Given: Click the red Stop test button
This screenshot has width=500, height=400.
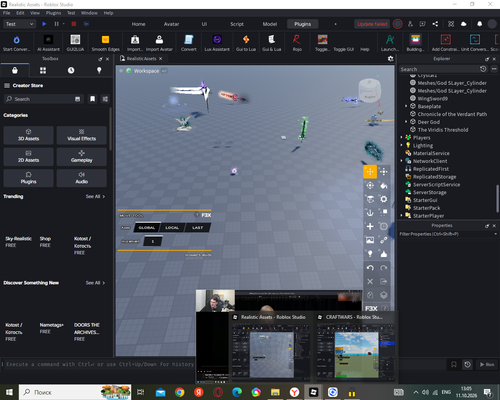Looking at the screenshot, I should [74, 24].
